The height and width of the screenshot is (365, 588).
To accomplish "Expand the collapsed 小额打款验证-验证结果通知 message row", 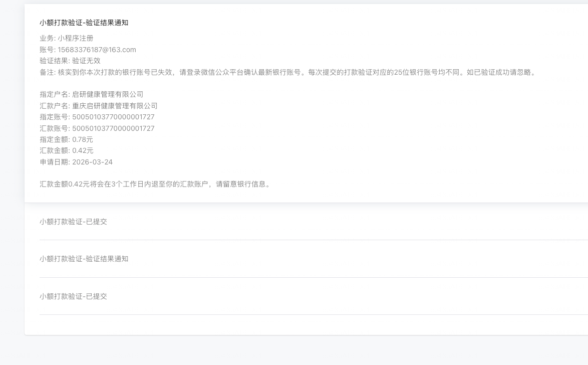I will [x=84, y=259].
